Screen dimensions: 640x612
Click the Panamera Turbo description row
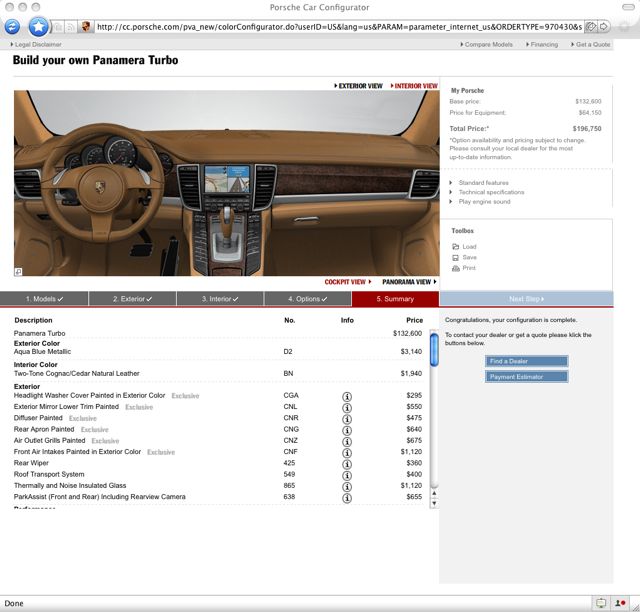point(218,333)
